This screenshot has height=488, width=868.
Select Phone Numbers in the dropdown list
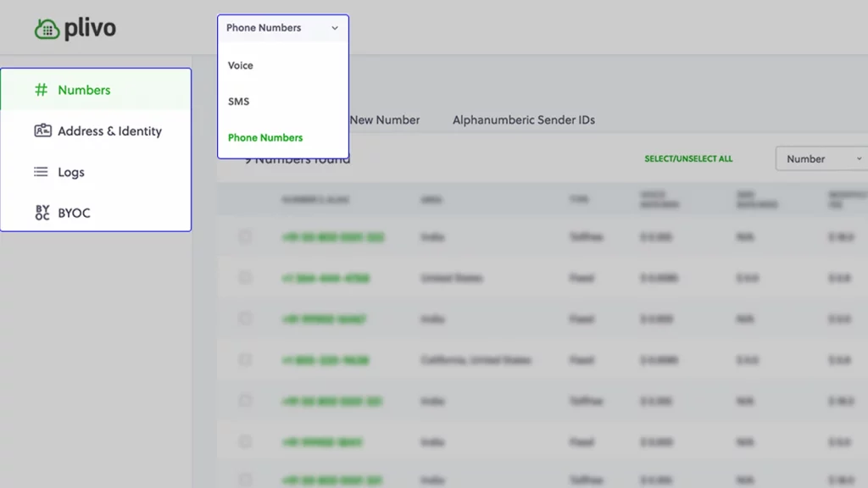tap(264, 136)
